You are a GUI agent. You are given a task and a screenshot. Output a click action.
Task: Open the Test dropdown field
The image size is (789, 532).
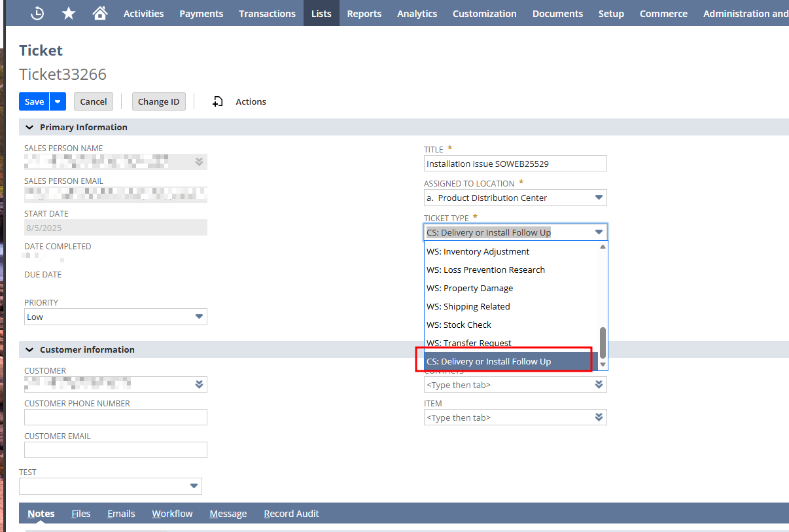pyautogui.click(x=194, y=486)
